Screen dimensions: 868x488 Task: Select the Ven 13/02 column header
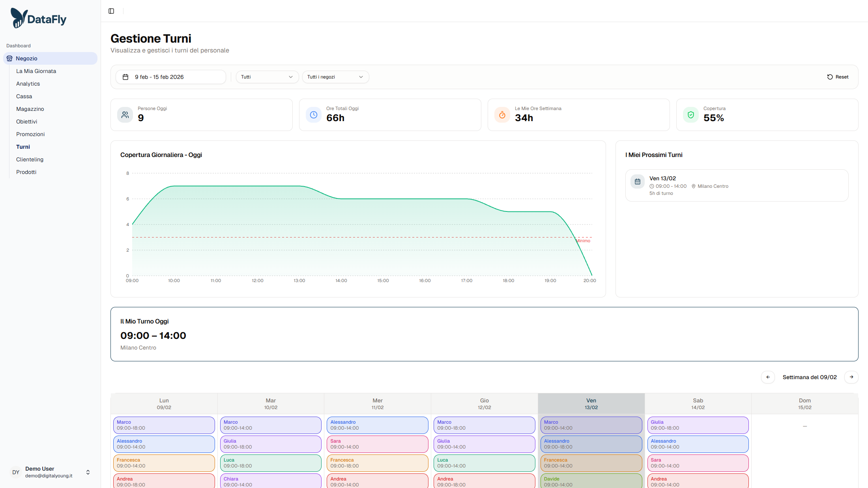point(591,404)
